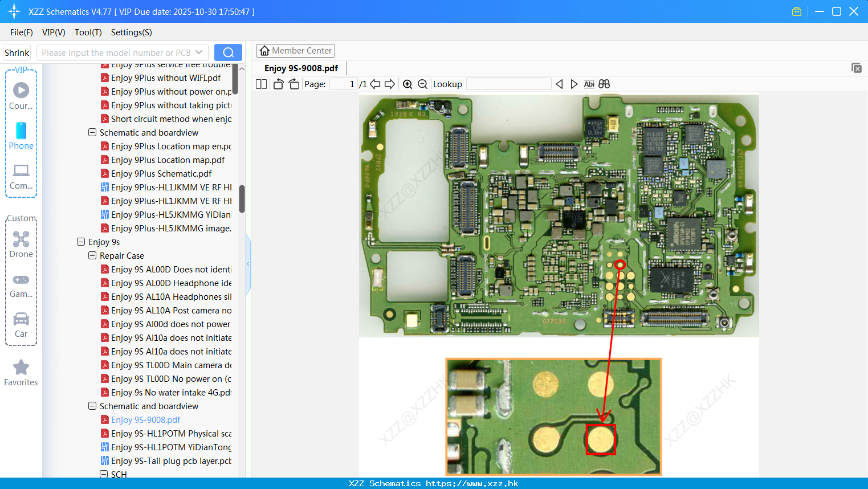Open the Computer sidebar category
This screenshot has height=489, width=868.
pyautogui.click(x=21, y=176)
